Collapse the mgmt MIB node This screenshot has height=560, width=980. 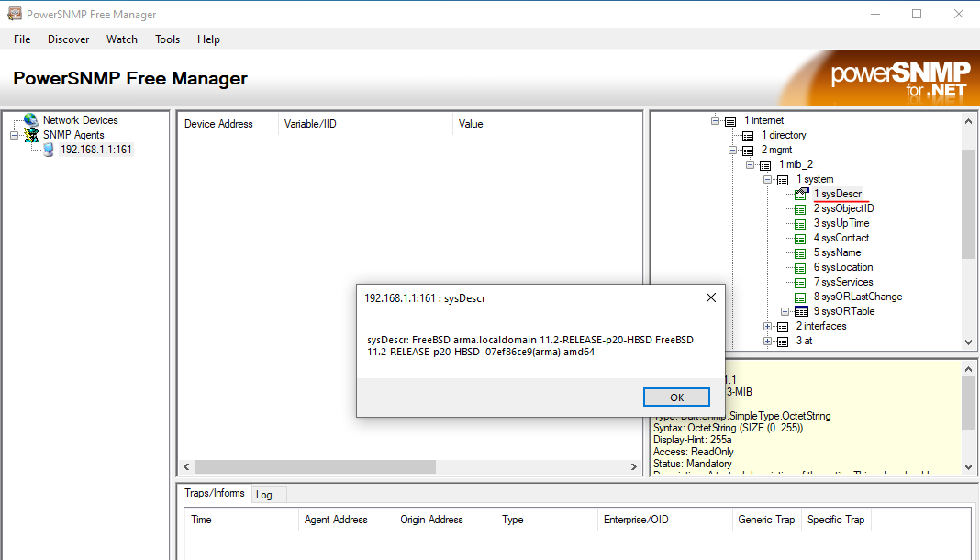[732, 150]
